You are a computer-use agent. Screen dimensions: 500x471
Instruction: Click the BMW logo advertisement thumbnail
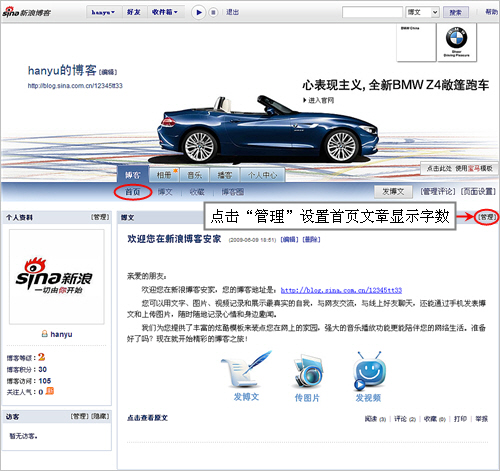457,43
